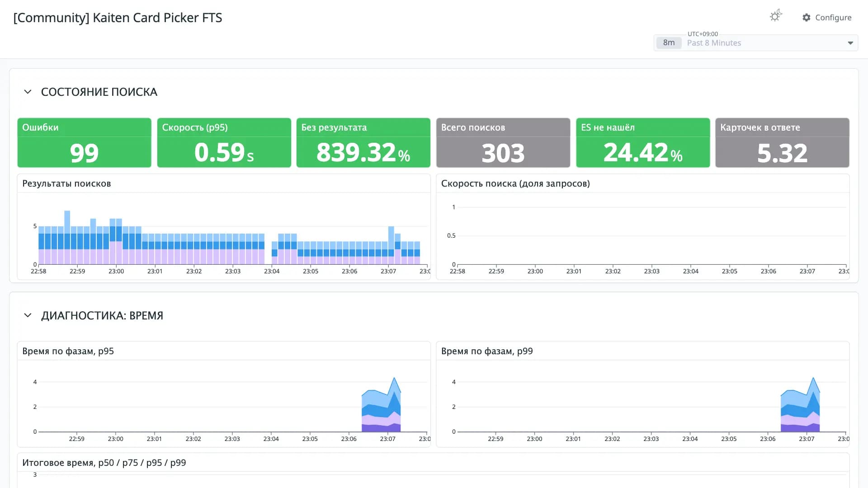The width and height of the screenshot is (868, 488).
Task: Click the ДИАГНОСТИКА: ВРЕМЯ section heading
Action: pyautogui.click(x=102, y=315)
